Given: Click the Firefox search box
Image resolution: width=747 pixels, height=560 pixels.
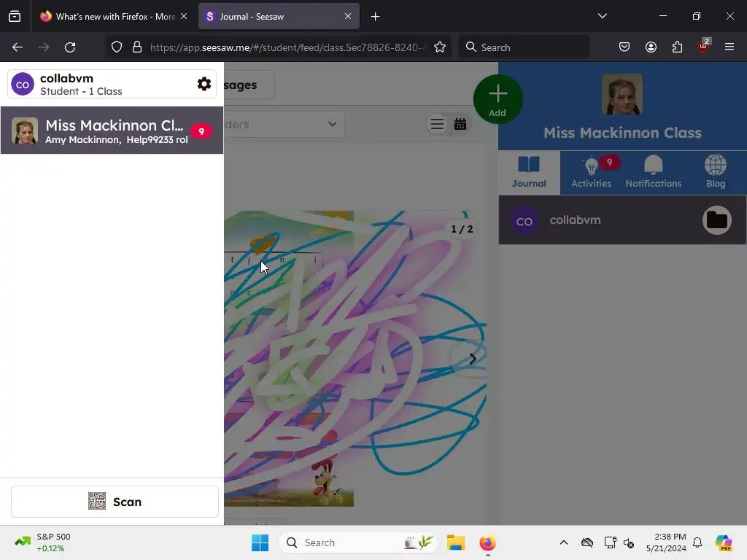Looking at the screenshot, I should tap(524, 47).
